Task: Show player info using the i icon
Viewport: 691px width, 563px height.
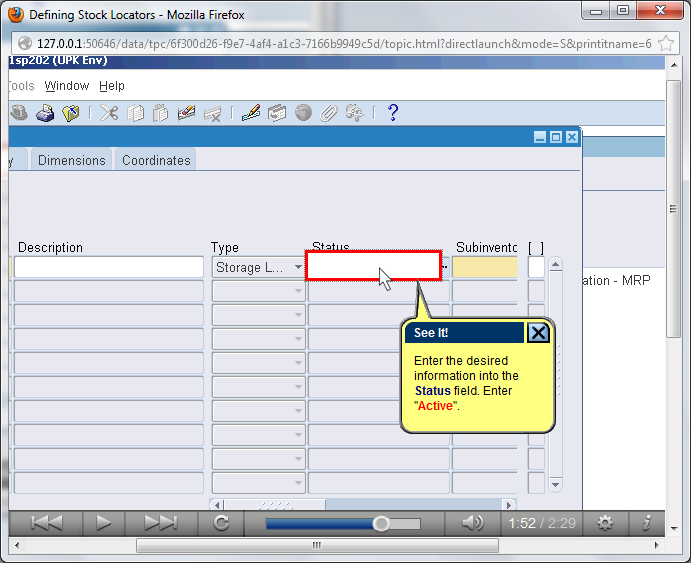Action: click(646, 522)
